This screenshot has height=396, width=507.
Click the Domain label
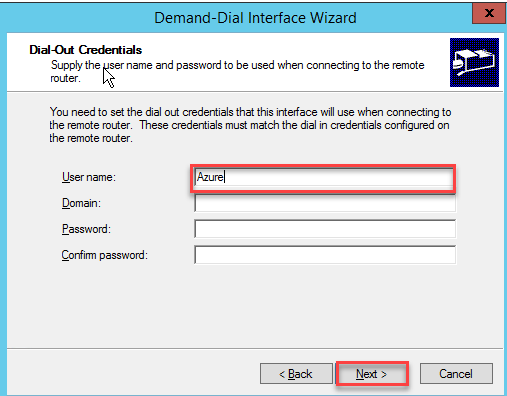[81, 203]
